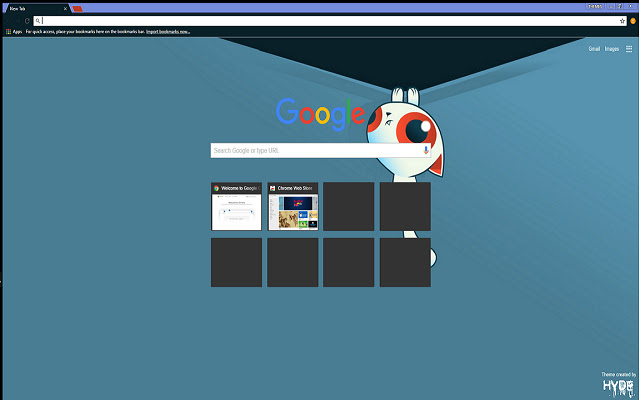
Task: Focus the address bar field
Action: coord(330,21)
